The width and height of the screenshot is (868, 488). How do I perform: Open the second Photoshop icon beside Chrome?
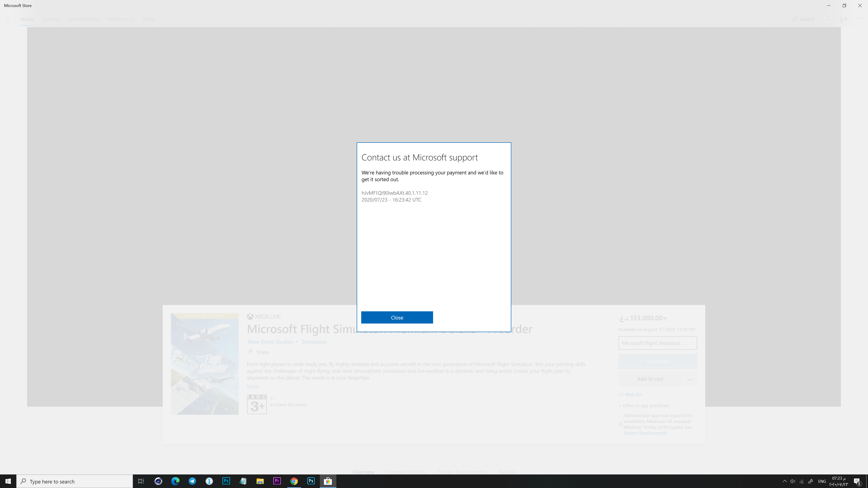tap(311, 481)
